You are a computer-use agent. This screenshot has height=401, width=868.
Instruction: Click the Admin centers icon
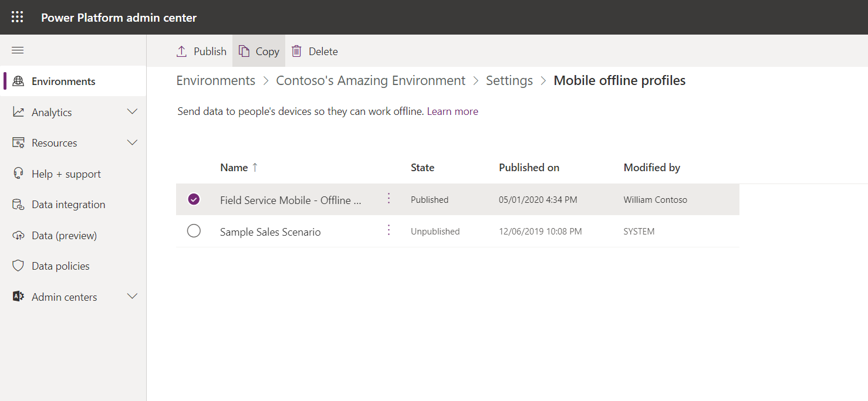click(19, 297)
